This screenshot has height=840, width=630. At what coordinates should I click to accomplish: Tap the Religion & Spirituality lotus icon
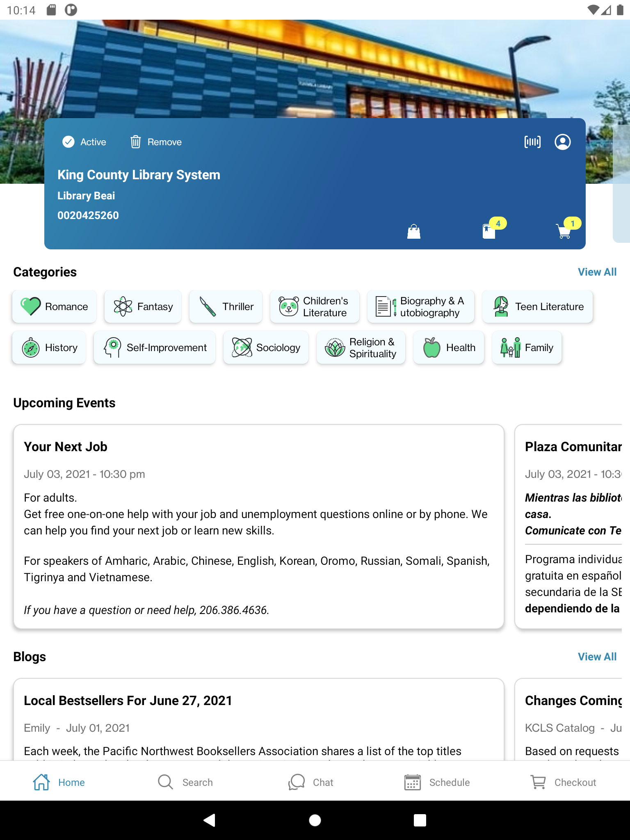point(335,348)
